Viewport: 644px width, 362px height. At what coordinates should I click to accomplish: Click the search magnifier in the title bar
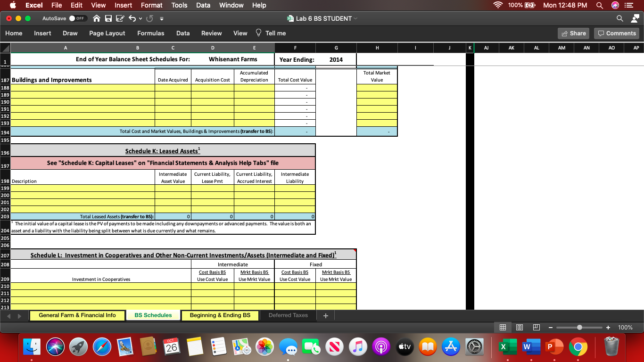pyautogui.click(x=619, y=19)
